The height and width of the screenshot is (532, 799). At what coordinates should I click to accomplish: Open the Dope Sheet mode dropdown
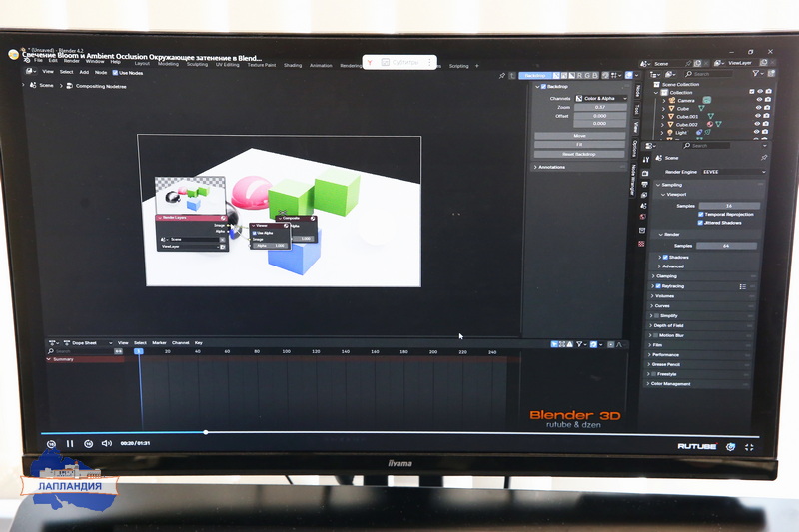click(87, 343)
